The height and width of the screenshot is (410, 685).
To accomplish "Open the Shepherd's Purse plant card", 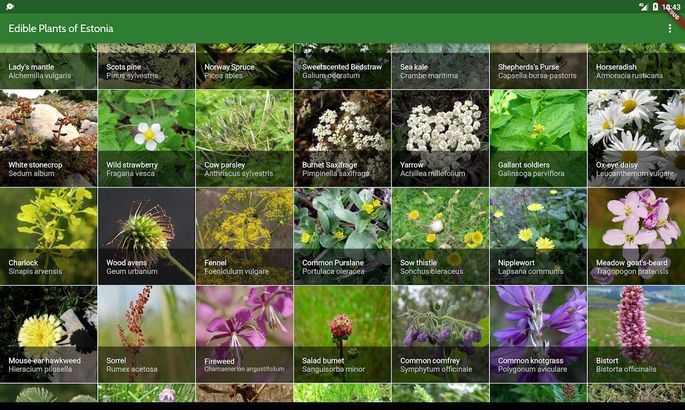I will point(538,66).
